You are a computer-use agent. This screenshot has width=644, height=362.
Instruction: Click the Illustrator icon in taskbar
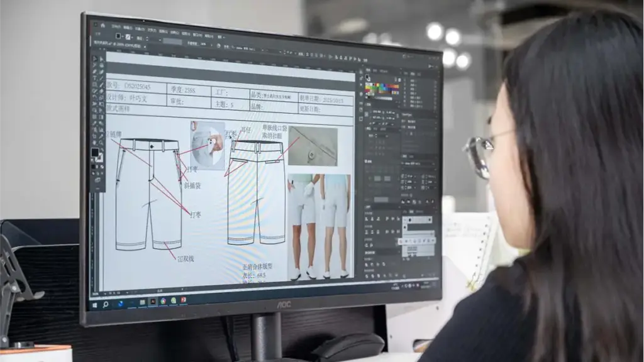(153, 302)
